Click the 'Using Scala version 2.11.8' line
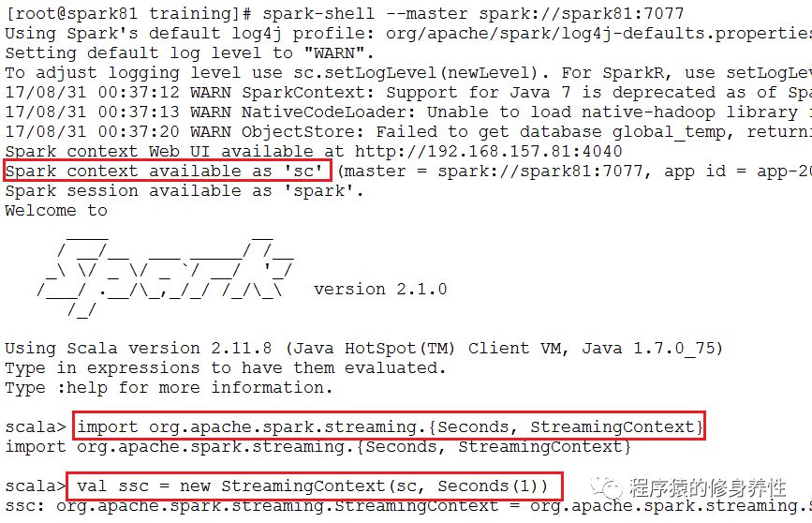 (x=363, y=348)
